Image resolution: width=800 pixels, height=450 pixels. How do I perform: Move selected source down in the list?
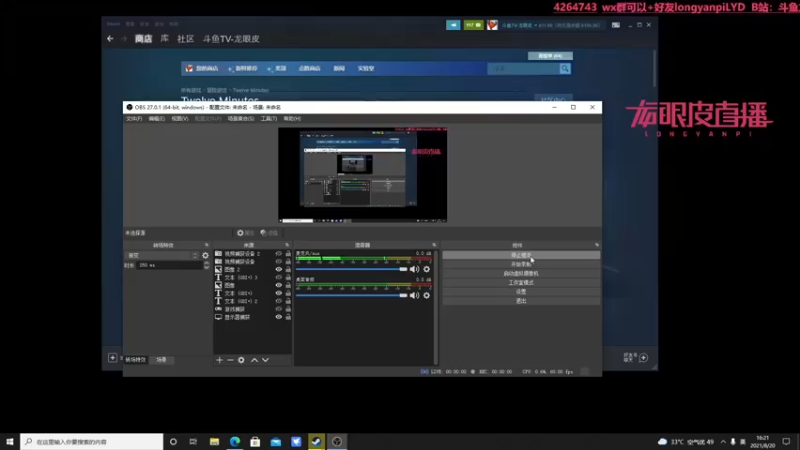click(x=265, y=360)
